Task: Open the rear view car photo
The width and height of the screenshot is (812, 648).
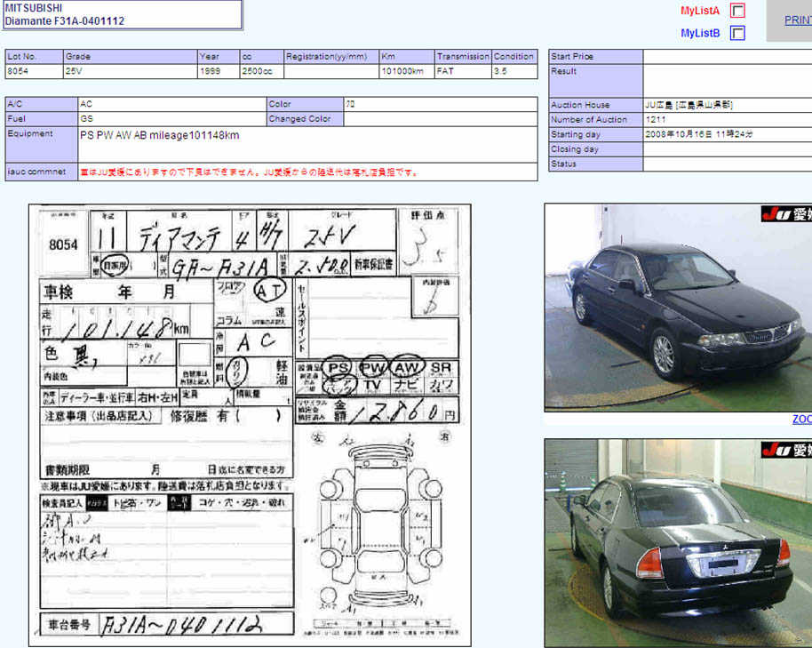Action: (678, 543)
